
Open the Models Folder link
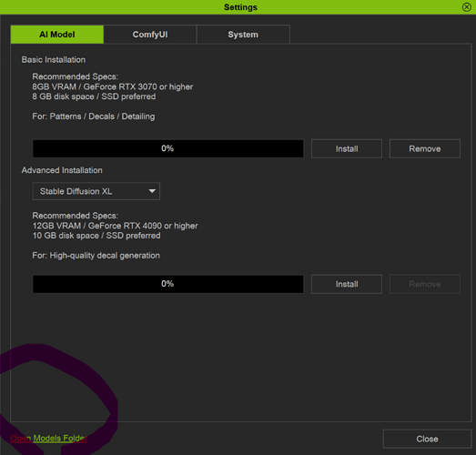point(49,439)
